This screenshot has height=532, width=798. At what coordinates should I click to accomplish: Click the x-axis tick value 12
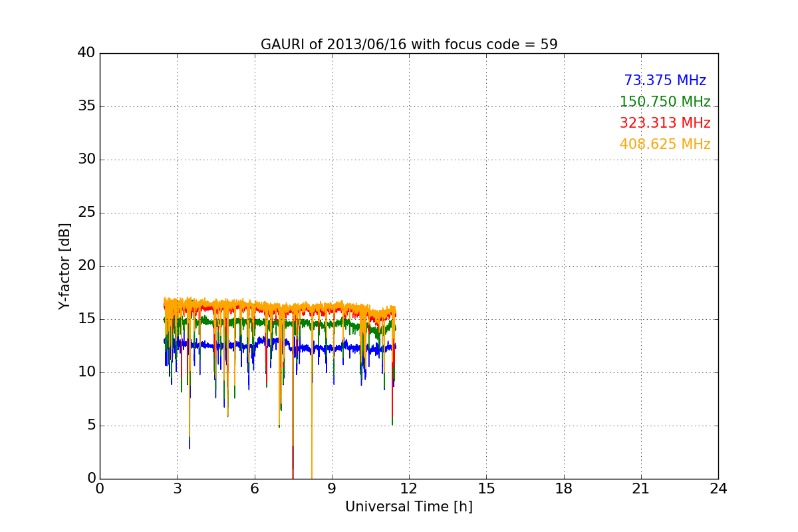[409, 489]
